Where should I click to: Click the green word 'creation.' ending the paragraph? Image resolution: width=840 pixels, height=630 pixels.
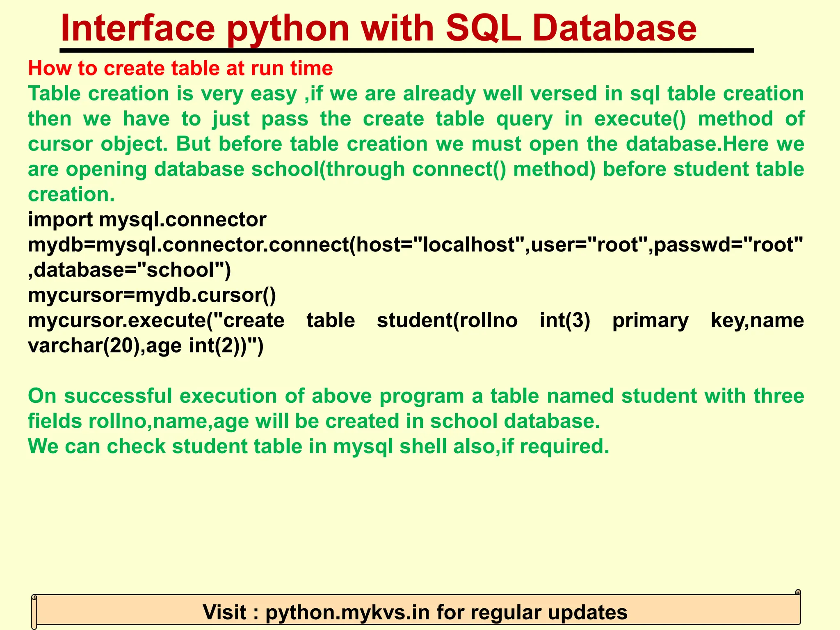71,194
